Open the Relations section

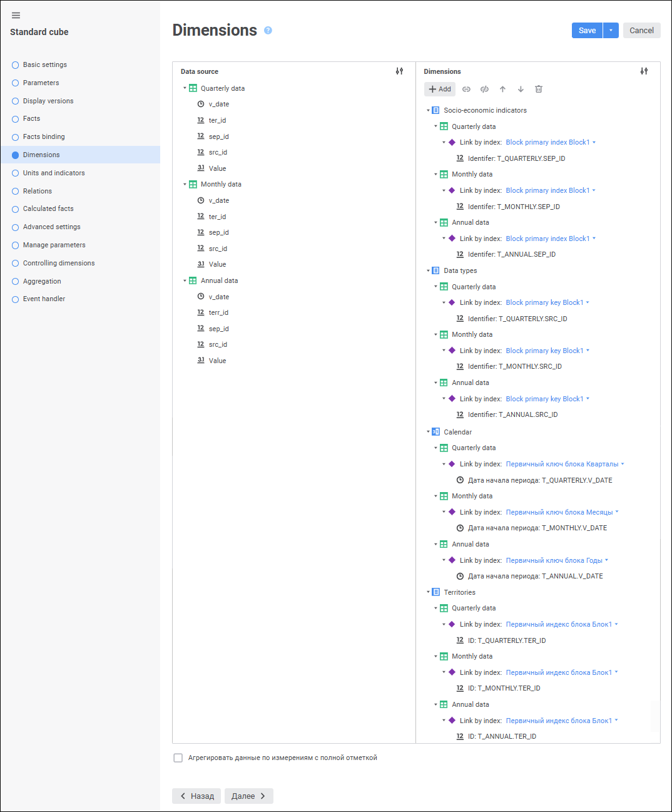[x=38, y=191]
